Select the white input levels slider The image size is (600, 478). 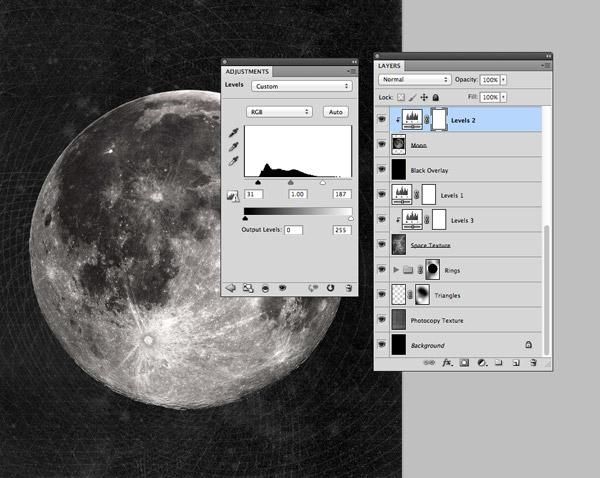pyautogui.click(x=323, y=183)
